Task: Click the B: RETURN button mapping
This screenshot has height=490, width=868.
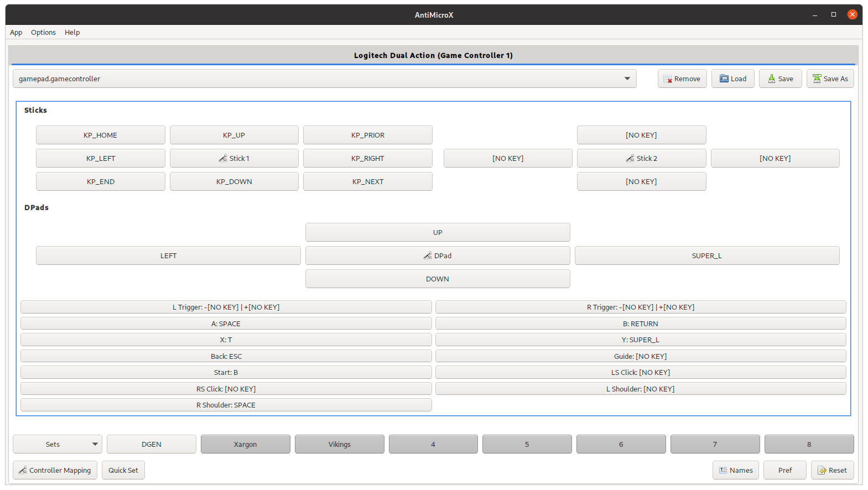Action: coord(641,324)
